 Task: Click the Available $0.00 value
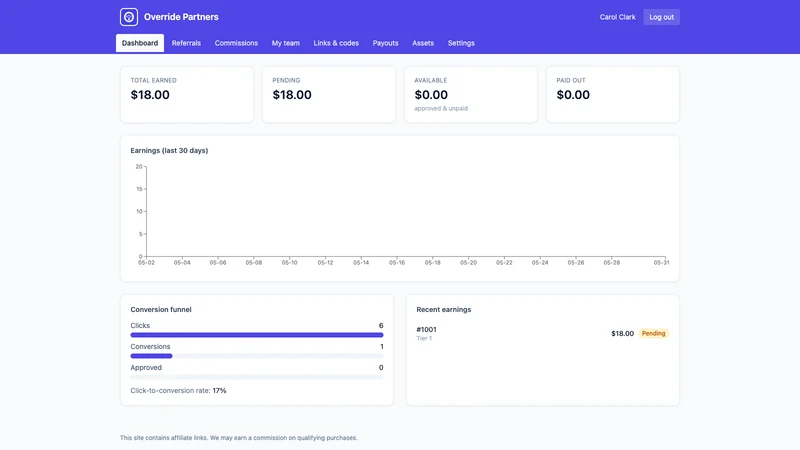click(x=431, y=95)
